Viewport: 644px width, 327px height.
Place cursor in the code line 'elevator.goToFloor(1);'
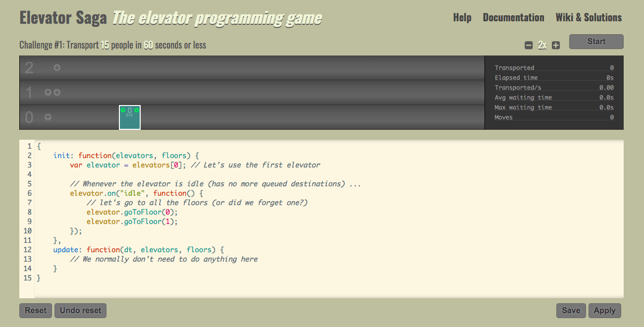[132, 221]
